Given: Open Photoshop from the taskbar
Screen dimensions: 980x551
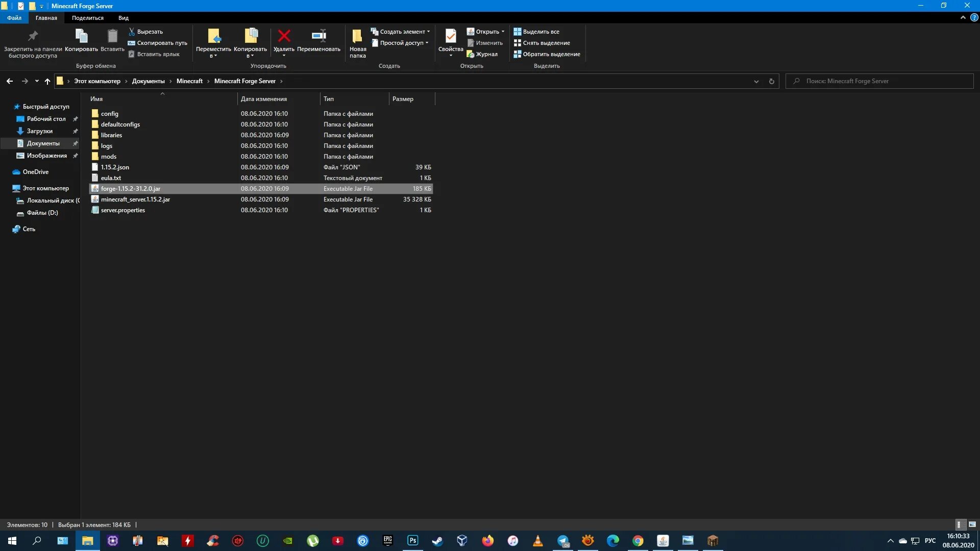Looking at the screenshot, I should pyautogui.click(x=412, y=541).
